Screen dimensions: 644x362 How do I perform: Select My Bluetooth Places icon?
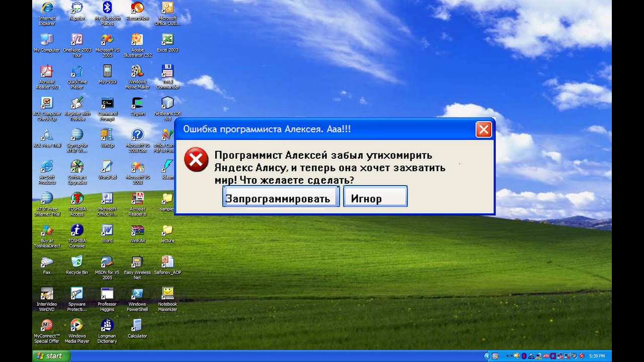(x=107, y=14)
